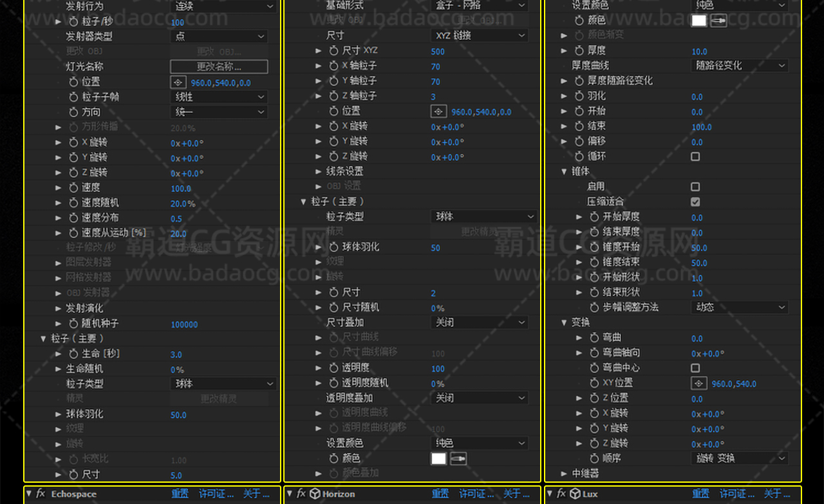The width and height of the screenshot is (824, 504).
Task: Toggle the stopwatch for 锥度开始
Action: tap(594, 247)
